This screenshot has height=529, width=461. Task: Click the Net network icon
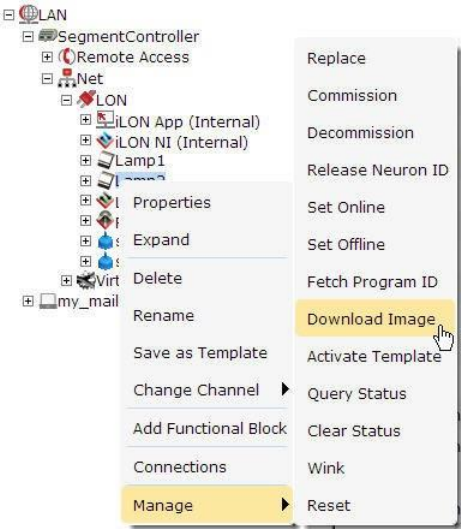point(67,78)
